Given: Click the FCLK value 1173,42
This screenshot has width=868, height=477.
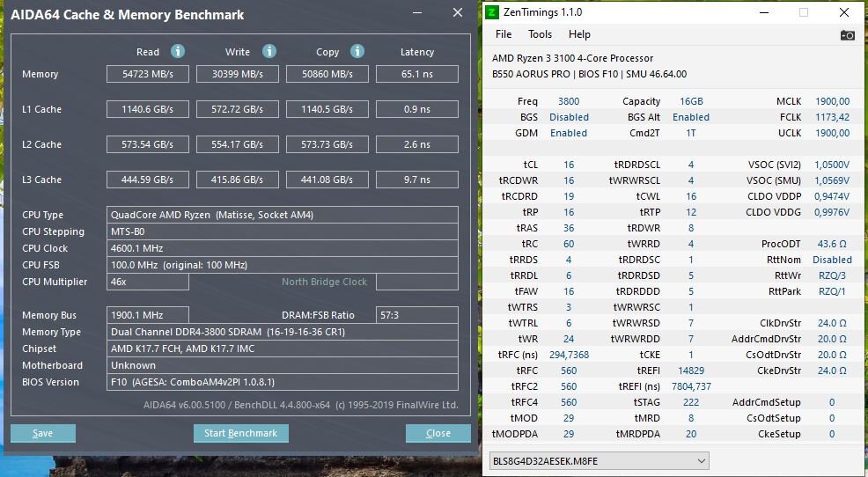Looking at the screenshot, I should click(832, 117).
